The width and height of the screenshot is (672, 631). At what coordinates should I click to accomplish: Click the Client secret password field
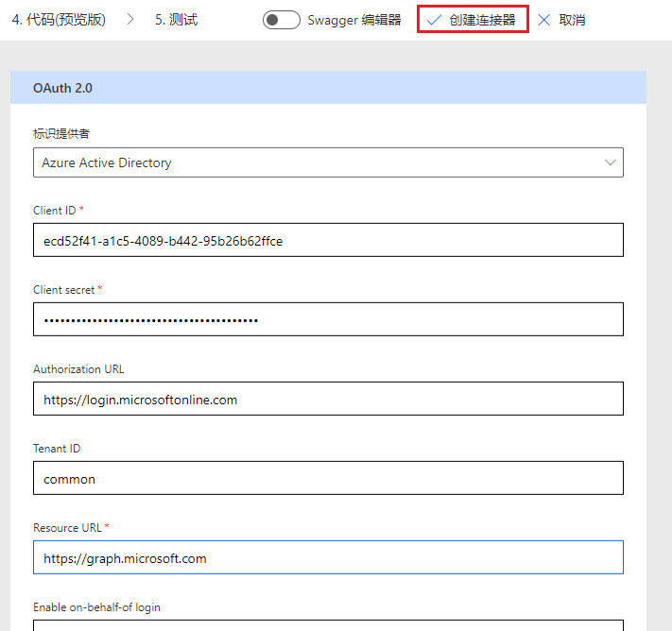point(328,319)
